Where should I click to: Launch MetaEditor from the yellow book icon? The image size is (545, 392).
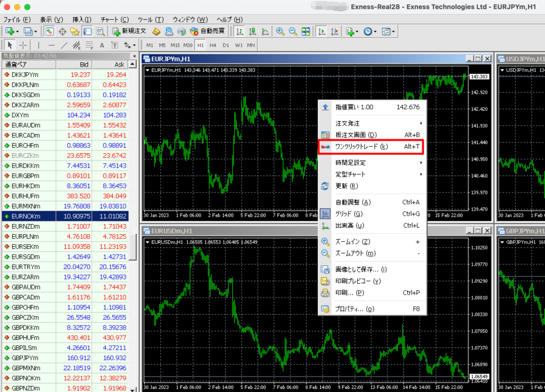tap(156, 31)
